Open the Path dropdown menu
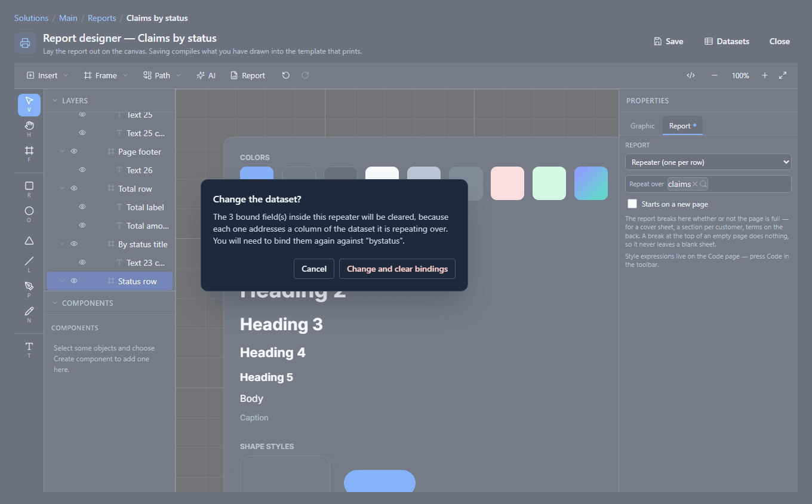This screenshot has height=504, width=812. point(162,75)
